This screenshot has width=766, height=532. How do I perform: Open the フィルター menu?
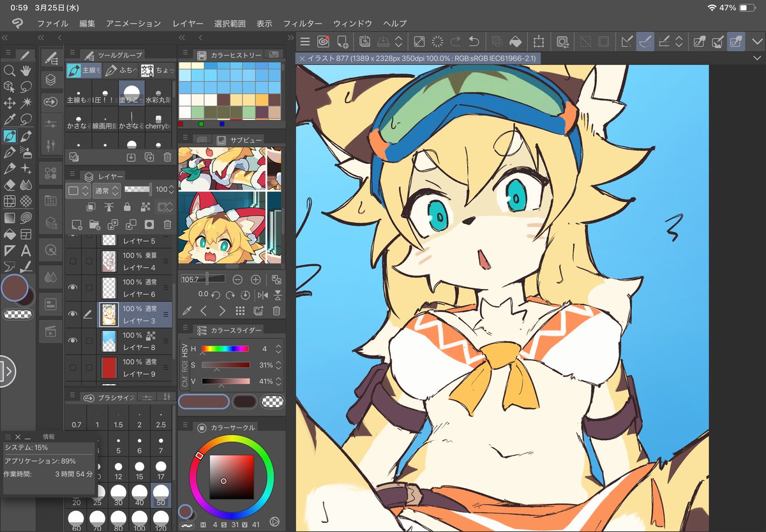pos(303,24)
